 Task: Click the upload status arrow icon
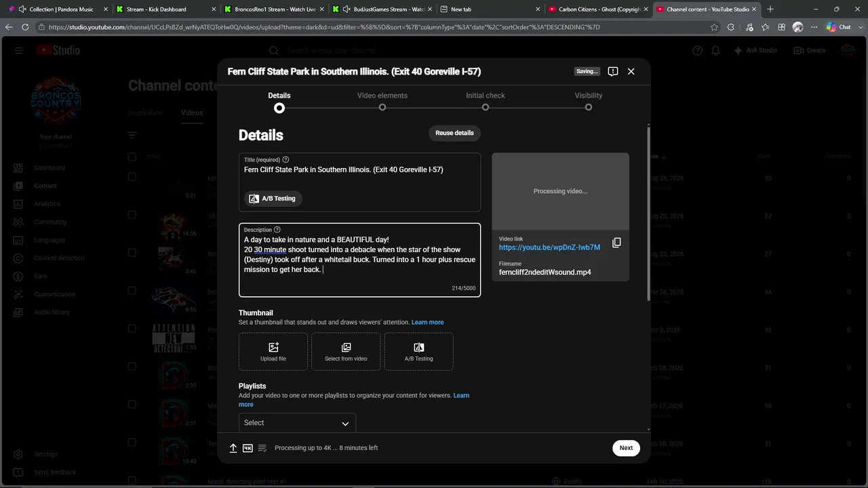coord(233,448)
